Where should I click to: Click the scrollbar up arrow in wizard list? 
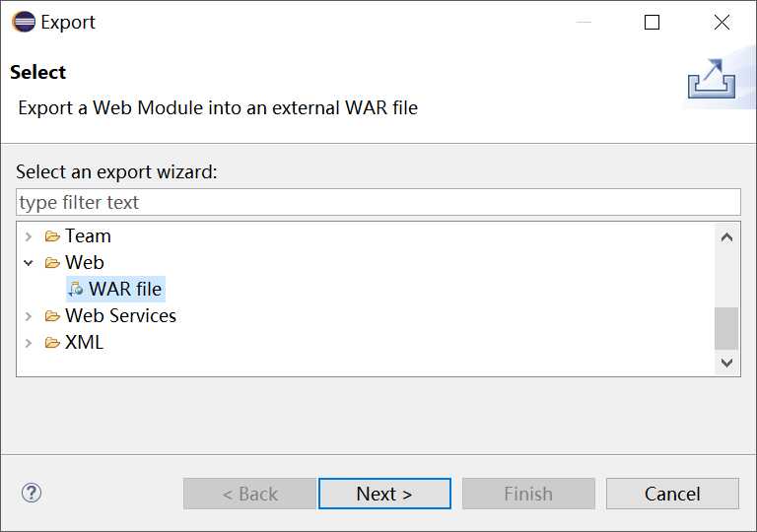pyautogui.click(x=726, y=237)
